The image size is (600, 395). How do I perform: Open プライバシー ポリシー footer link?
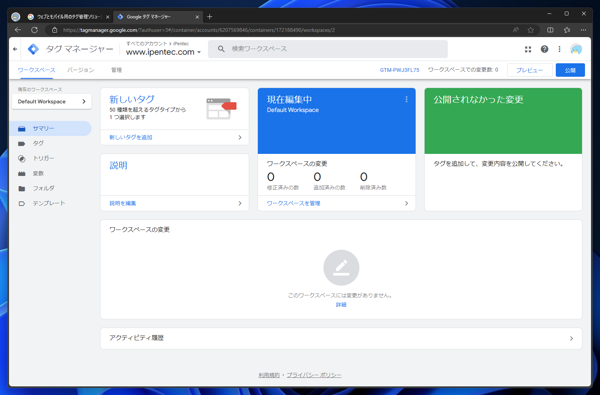click(314, 375)
